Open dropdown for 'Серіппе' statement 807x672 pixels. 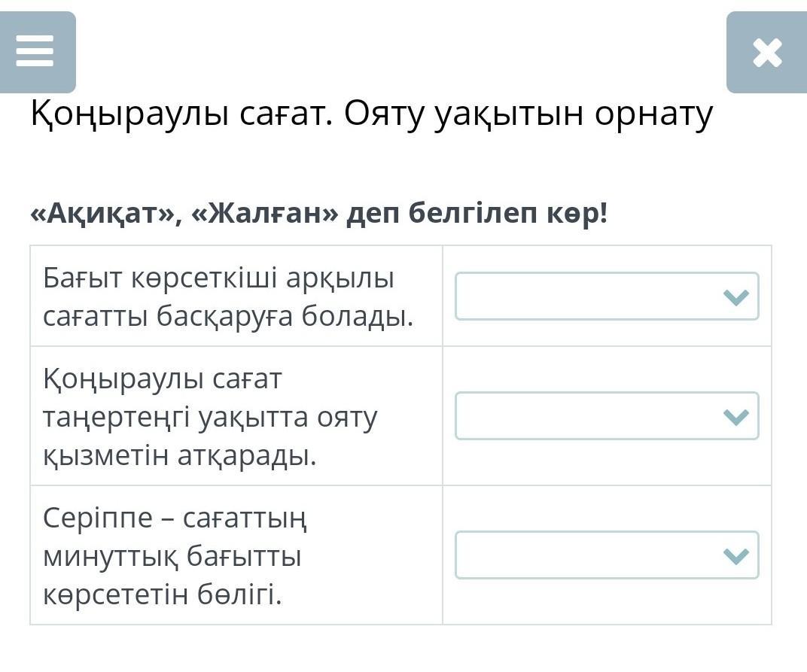[x=606, y=555]
